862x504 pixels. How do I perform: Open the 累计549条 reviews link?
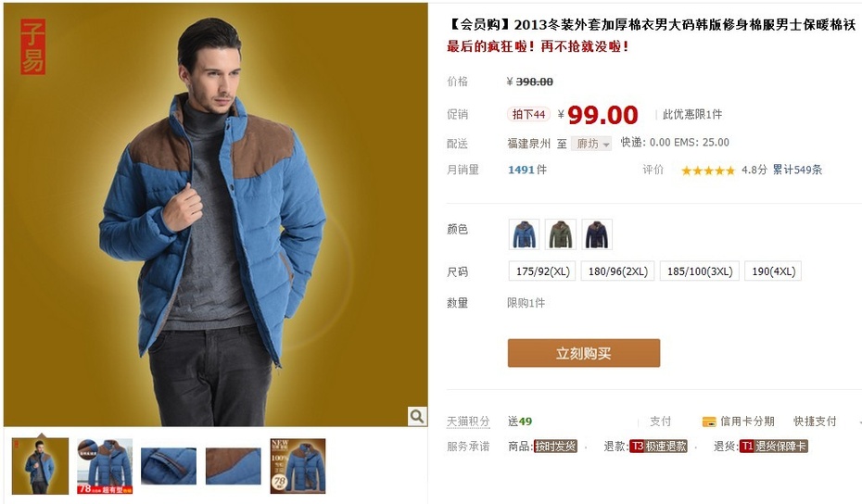point(797,170)
